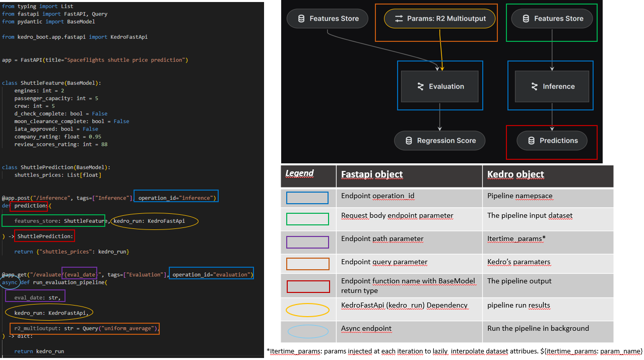Click database icon of Features Store feeding Inference
The image size is (644, 360).
pos(526,19)
